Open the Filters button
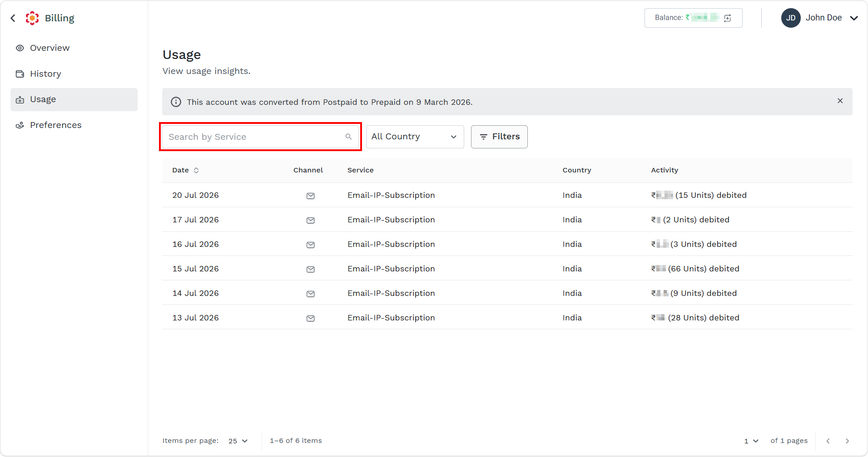868x457 pixels. [499, 137]
